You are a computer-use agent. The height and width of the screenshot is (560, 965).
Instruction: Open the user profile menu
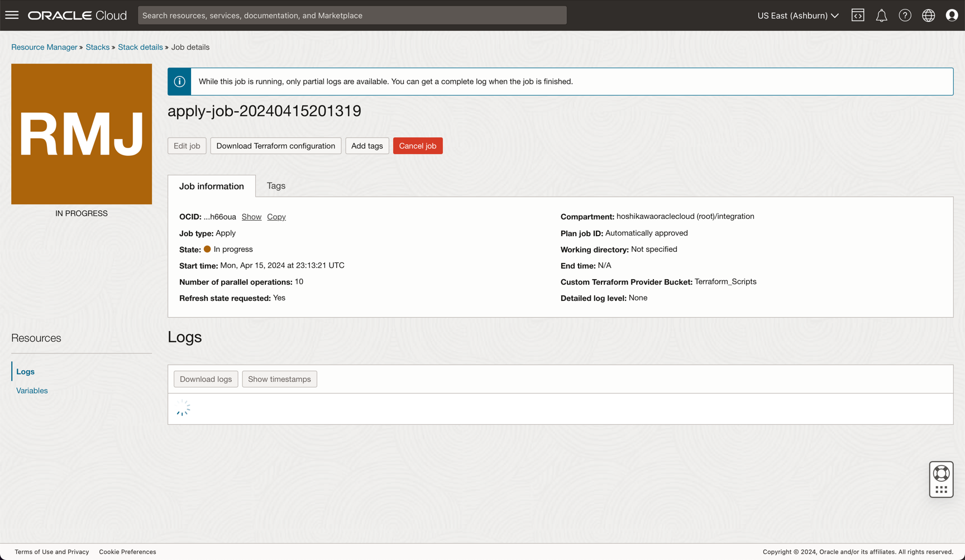952,15
